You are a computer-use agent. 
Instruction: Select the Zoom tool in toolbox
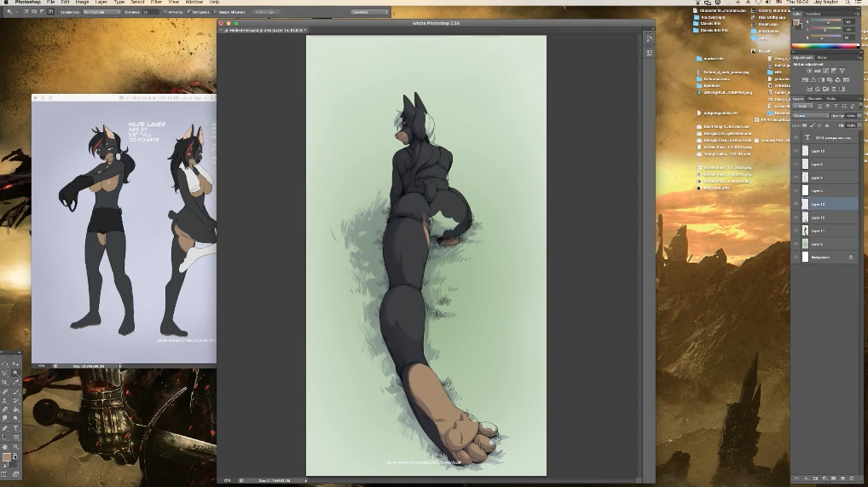point(15,447)
